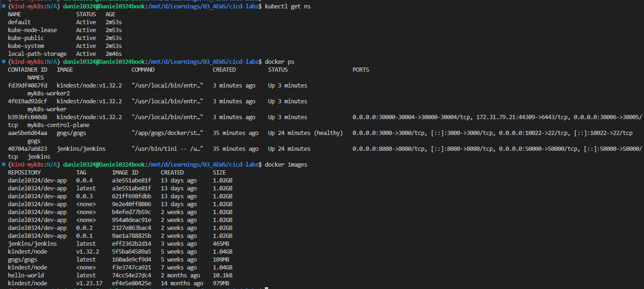Viewport: 644px width, 289px height.
Task: Click the "/app/gogs/docker/st…" command cell
Action: click(167, 133)
